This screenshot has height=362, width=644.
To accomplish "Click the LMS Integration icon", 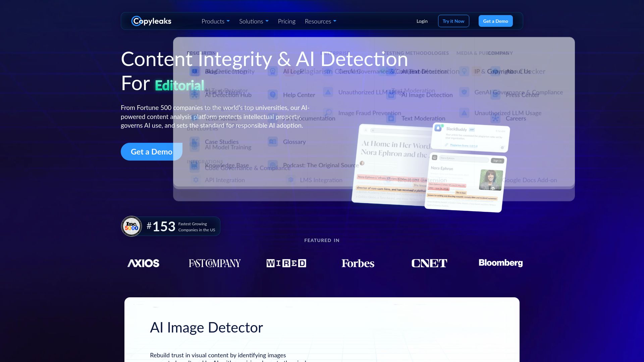I will click(290, 180).
